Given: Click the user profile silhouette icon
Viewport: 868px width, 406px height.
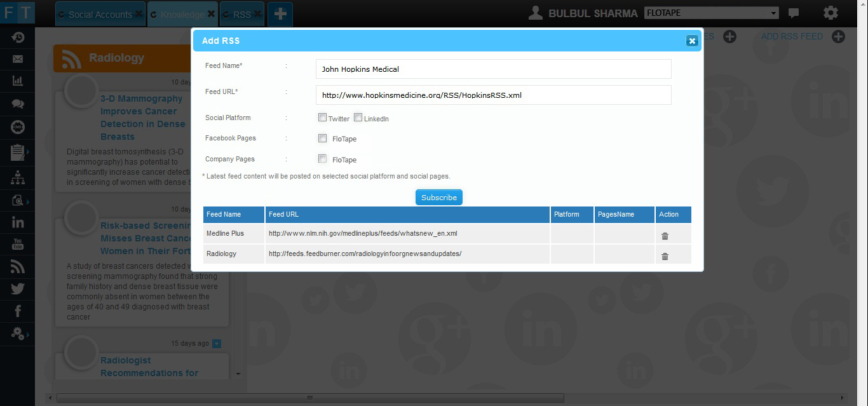Looking at the screenshot, I should pyautogui.click(x=536, y=13).
